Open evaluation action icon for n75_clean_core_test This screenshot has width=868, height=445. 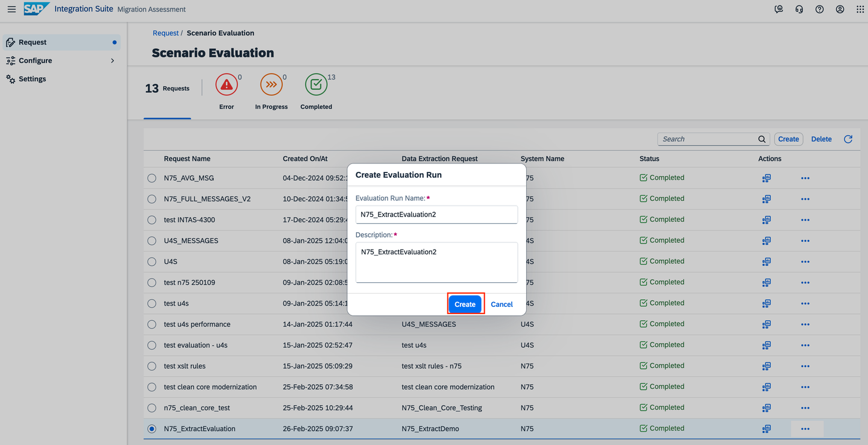coord(766,408)
